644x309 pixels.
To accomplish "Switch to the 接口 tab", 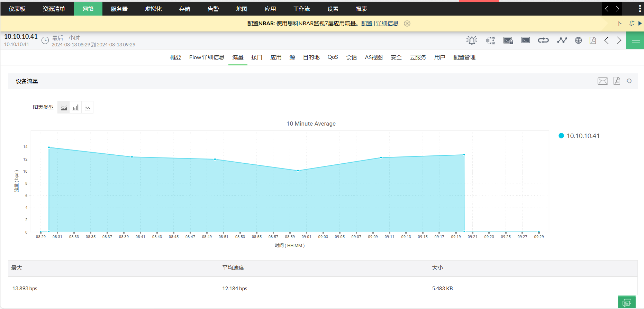I will click(x=257, y=57).
